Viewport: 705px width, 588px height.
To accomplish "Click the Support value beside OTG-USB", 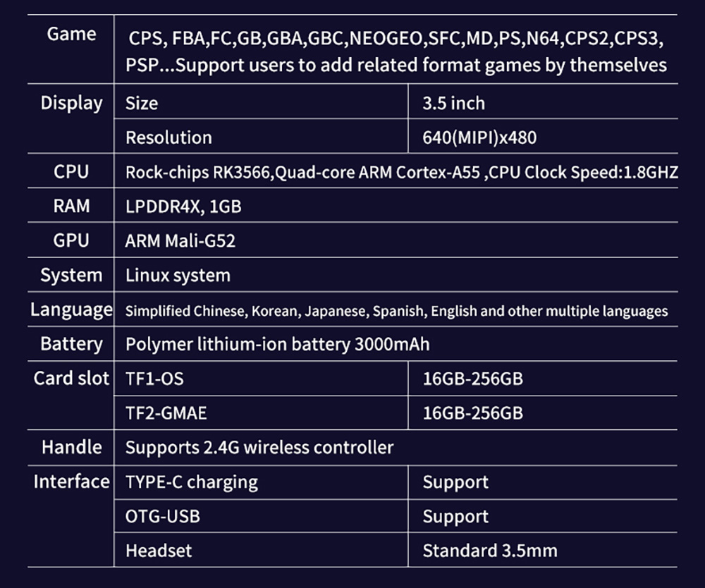I will [455, 517].
